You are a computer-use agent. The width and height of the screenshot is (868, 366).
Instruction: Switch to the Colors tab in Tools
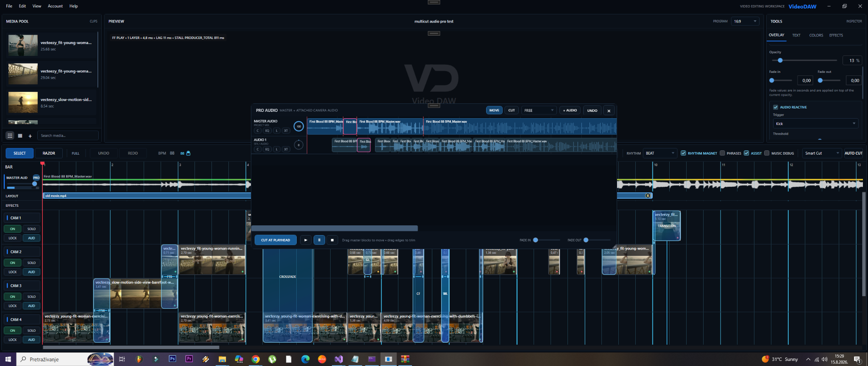coord(816,35)
